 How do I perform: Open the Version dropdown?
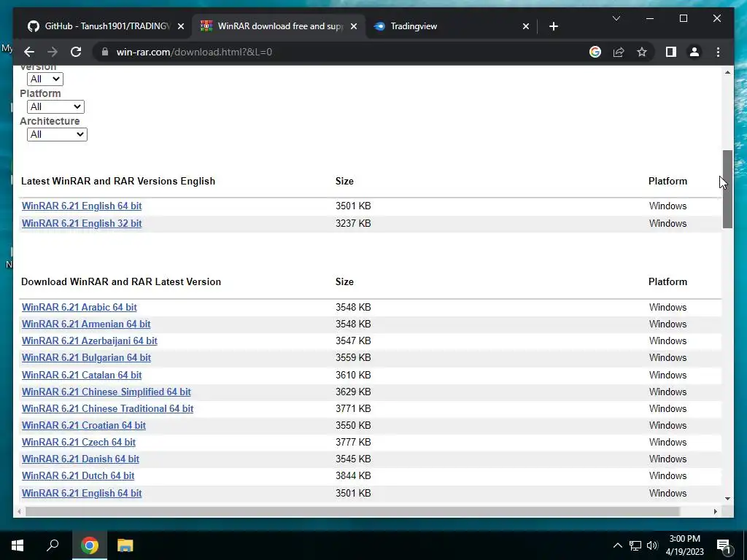point(44,79)
